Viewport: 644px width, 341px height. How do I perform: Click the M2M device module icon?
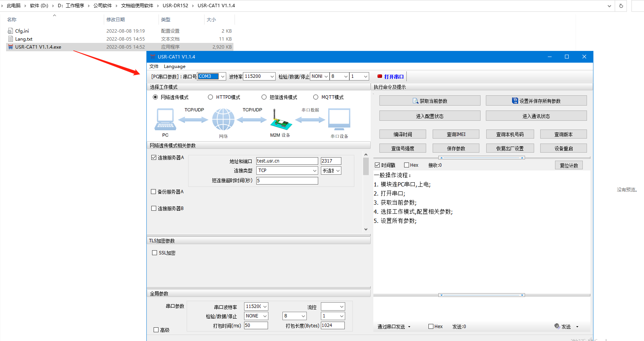281,120
